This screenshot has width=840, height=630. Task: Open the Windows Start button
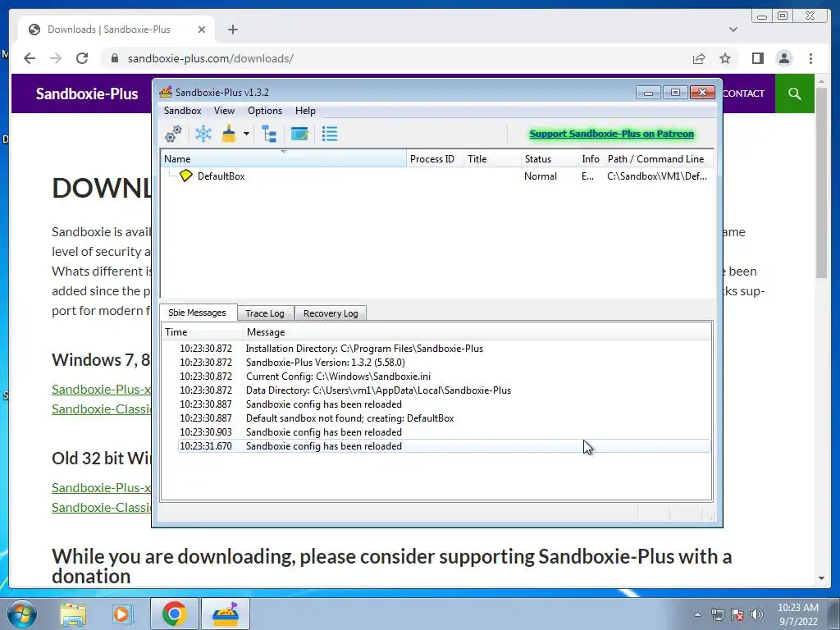pos(21,614)
